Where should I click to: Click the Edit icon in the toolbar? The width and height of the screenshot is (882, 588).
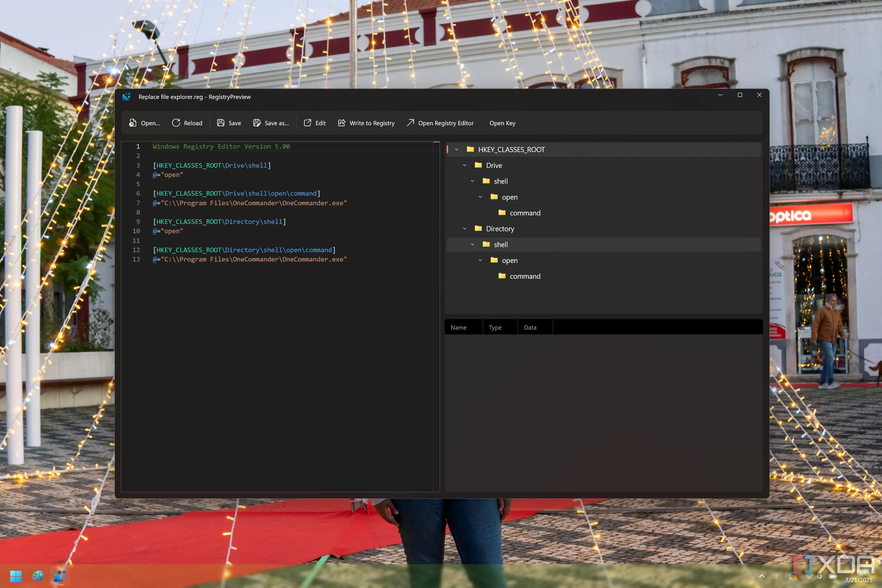[x=308, y=123]
